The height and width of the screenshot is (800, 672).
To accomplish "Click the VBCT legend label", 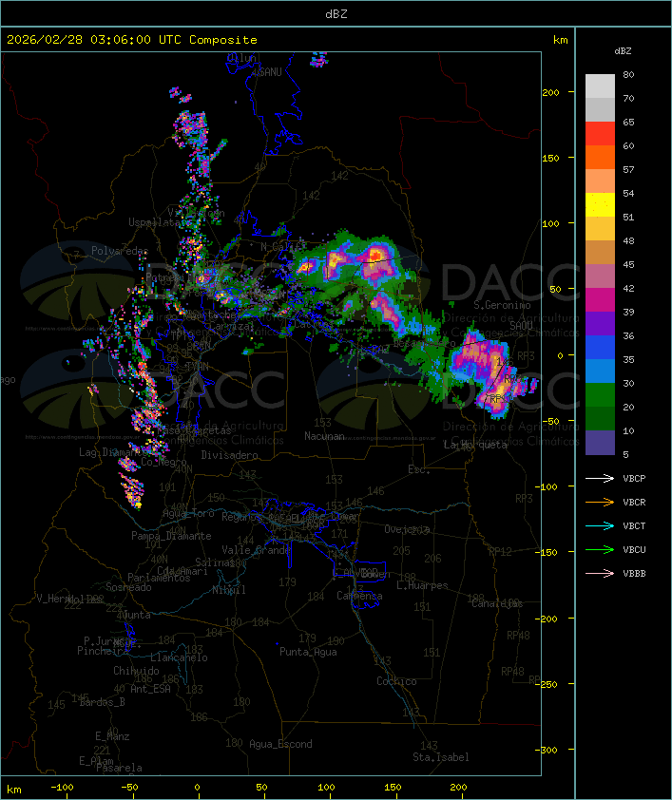I will point(634,526).
